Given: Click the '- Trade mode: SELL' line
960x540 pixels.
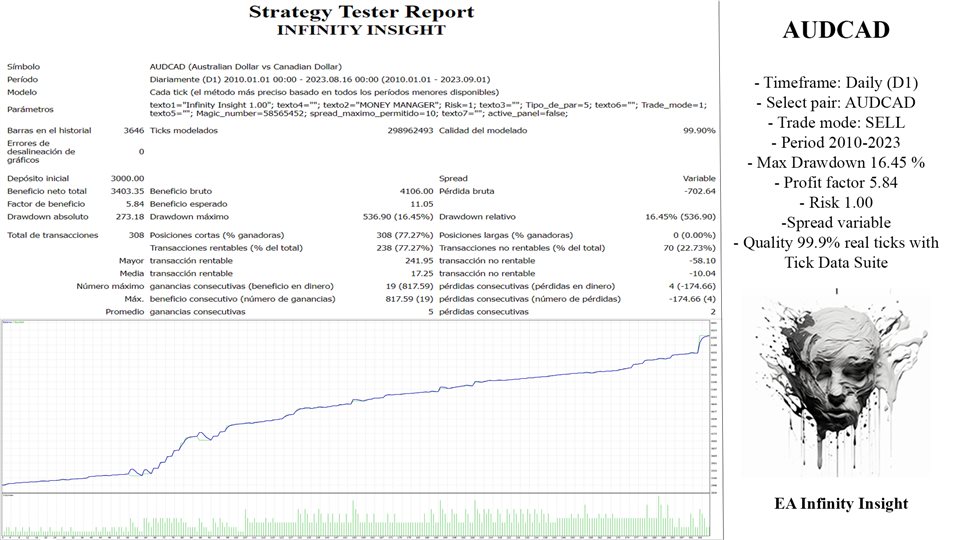Looking at the screenshot, I should tap(836, 122).
